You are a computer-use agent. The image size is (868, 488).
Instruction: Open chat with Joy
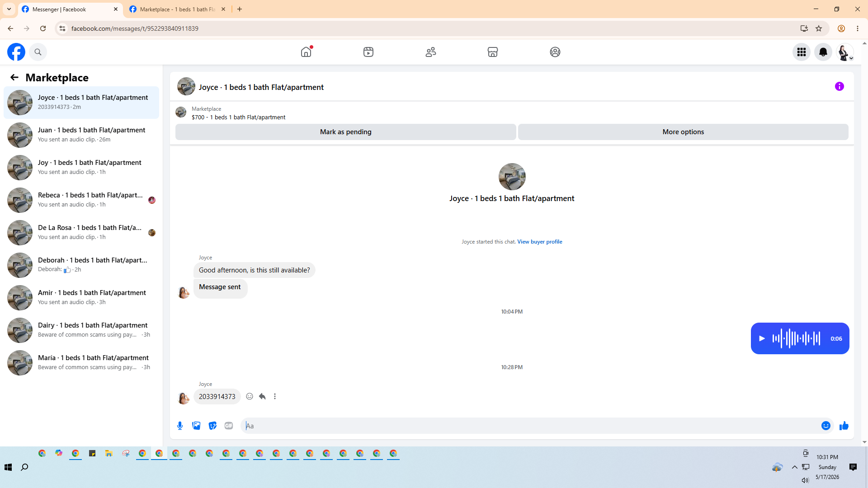pos(81,168)
